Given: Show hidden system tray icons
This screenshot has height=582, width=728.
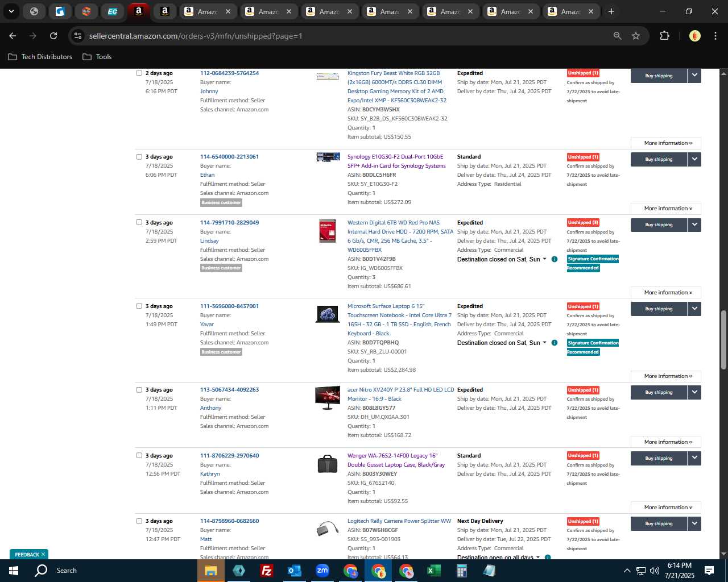Looking at the screenshot, I should pyautogui.click(x=627, y=571).
